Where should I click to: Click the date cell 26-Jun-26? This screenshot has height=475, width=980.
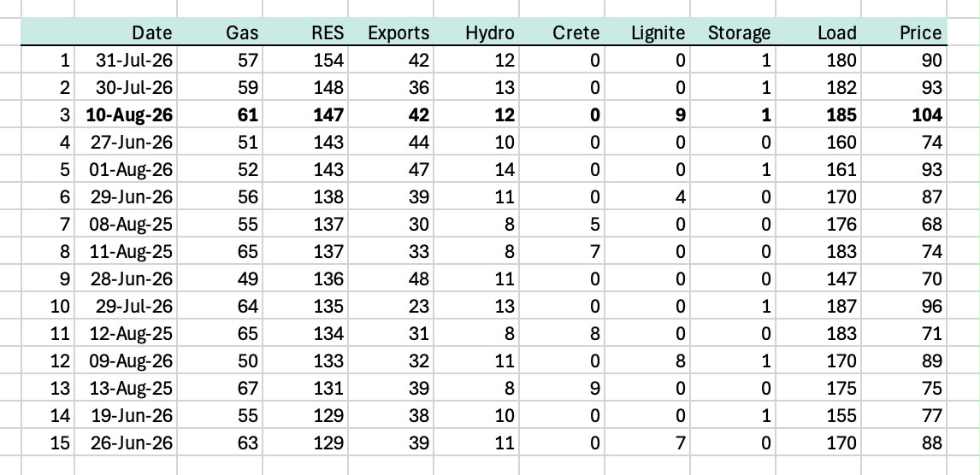click(x=126, y=443)
